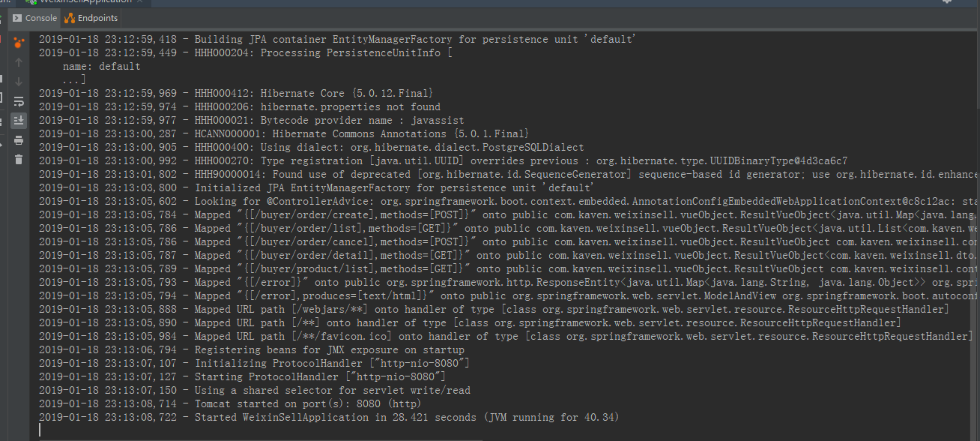
Task: Jump down the stack trace arrow
Action: pyautogui.click(x=19, y=81)
